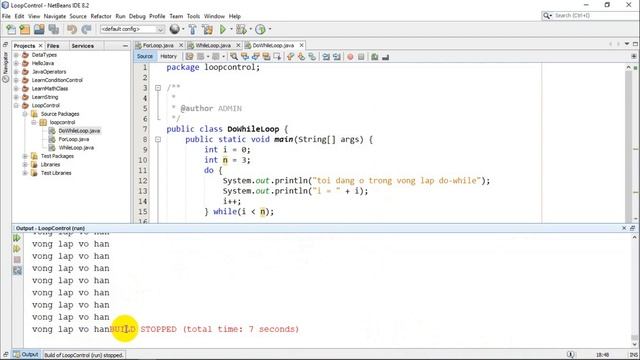Viewport: 640px width, 360px height.
Task: Click the Comment icon in editor toolbar
Action: [x=375, y=57]
